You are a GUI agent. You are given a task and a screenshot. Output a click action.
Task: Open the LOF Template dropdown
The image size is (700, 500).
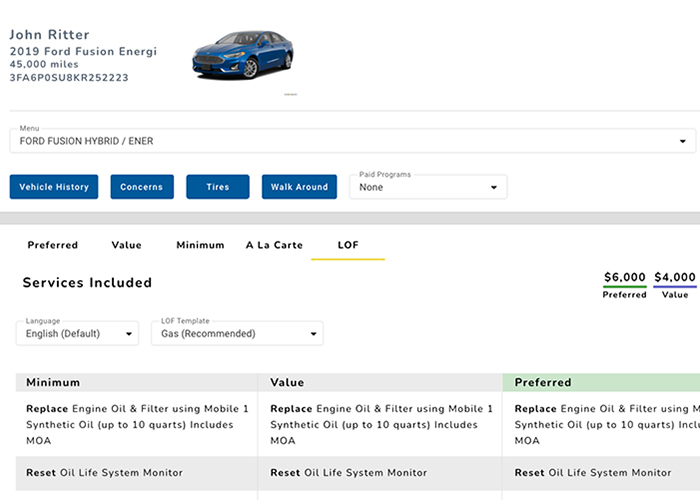[237, 333]
